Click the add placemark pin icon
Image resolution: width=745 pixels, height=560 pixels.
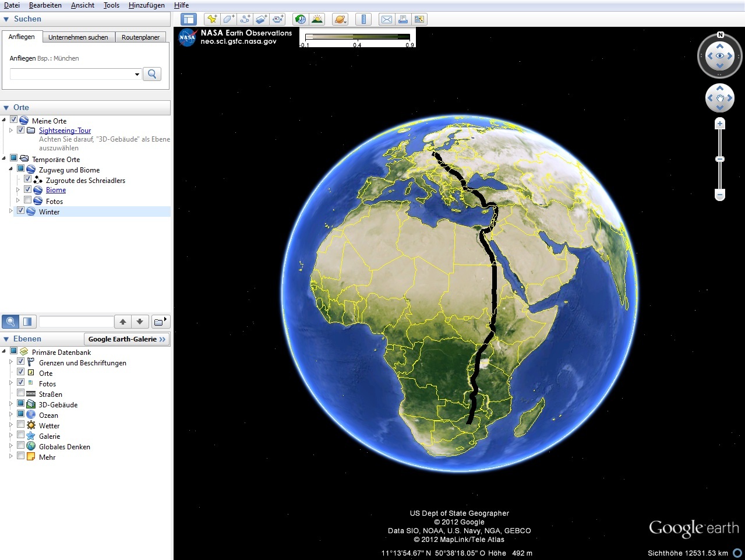coord(212,19)
